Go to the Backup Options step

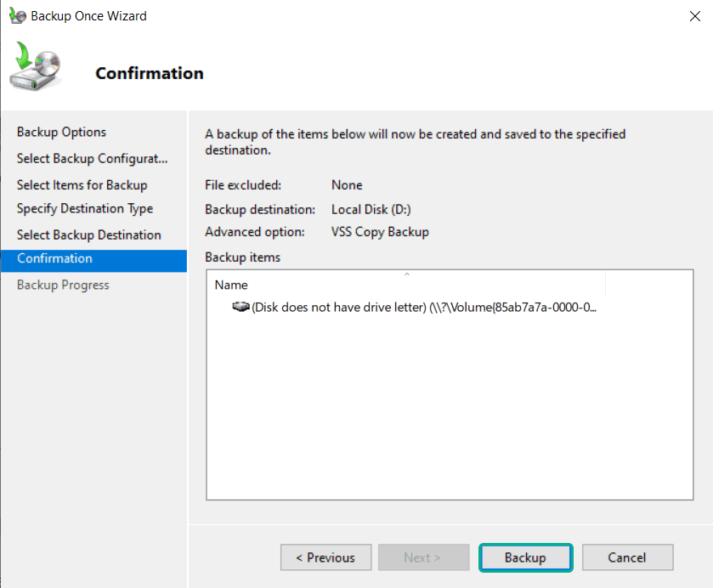click(x=61, y=132)
